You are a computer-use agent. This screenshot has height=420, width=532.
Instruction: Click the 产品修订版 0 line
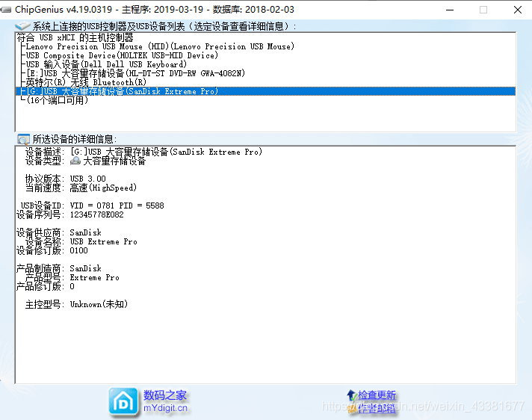pos(46,286)
